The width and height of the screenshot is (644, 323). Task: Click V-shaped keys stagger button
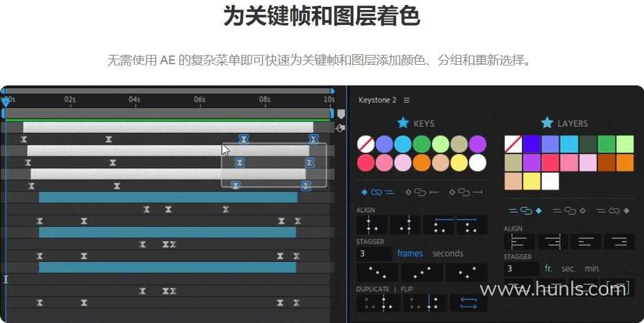pyautogui.click(x=466, y=272)
